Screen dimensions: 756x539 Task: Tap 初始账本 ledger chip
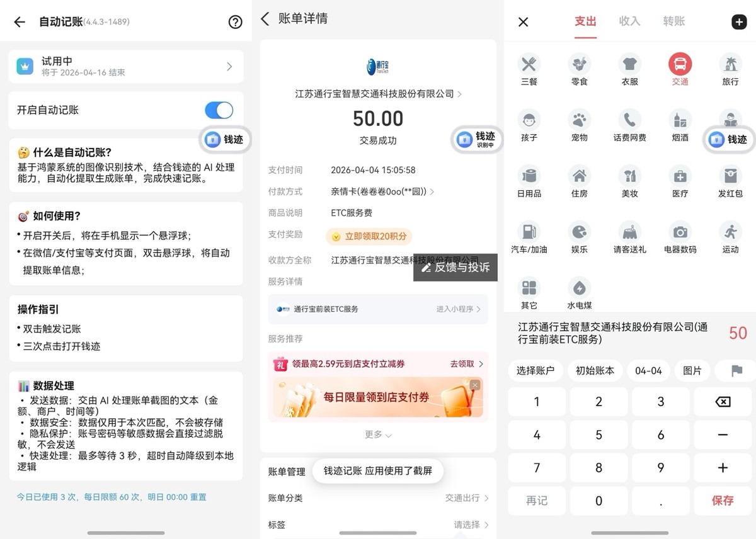(595, 370)
